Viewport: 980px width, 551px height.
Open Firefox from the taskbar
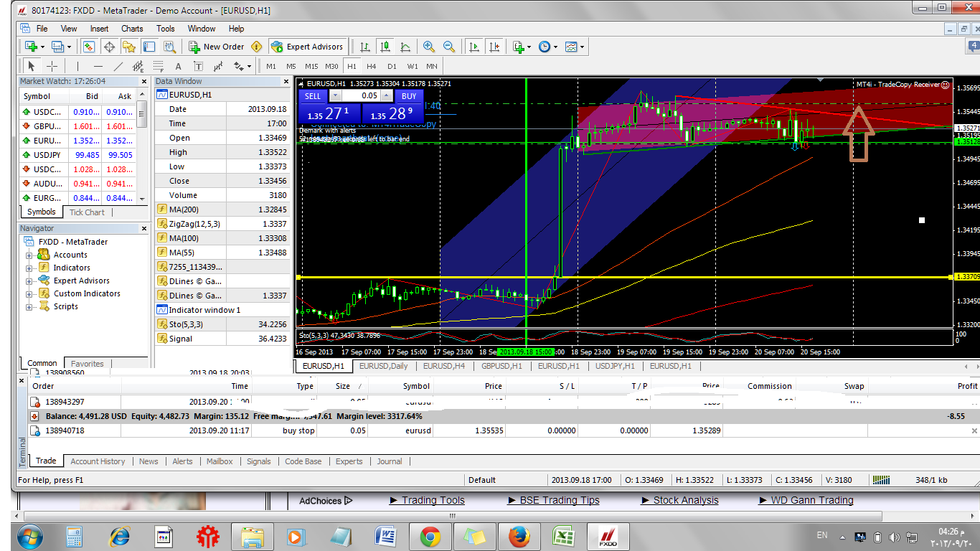point(519,537)
